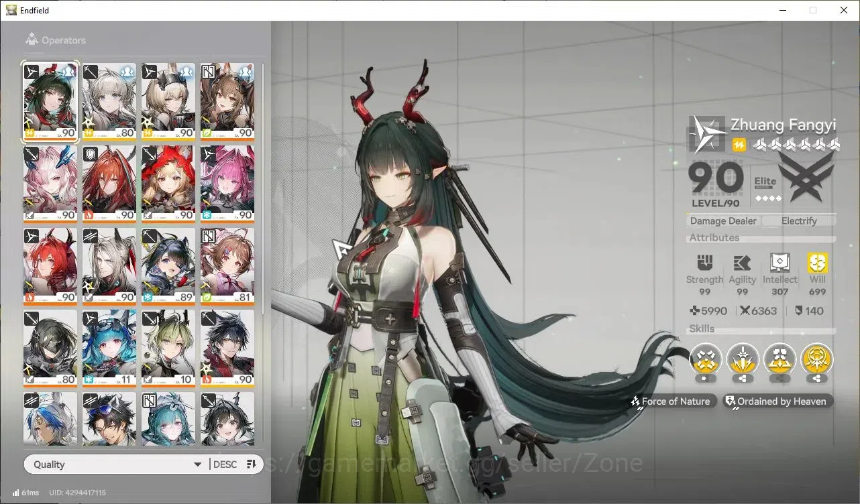This screenshot has width=860, height=504.
Task: Click the yellow Electric element icon beside the name
Action: point(739,144)
